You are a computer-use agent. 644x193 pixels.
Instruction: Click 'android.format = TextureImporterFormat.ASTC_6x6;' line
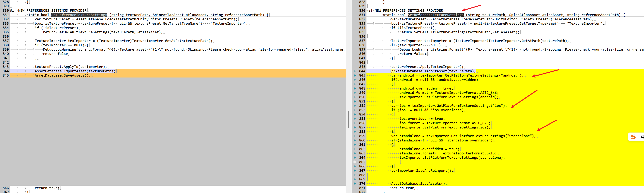click(x=449, y=93)
